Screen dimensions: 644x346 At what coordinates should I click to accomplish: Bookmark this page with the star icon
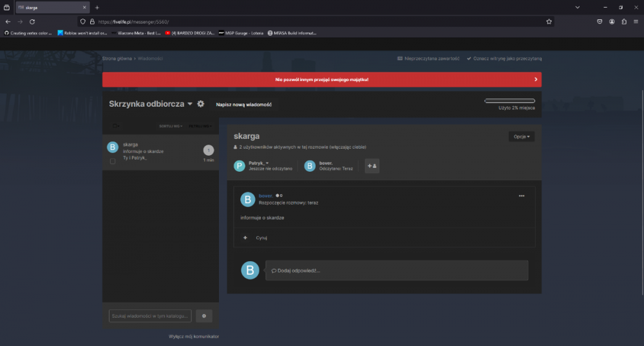click(x=549, y=22)
